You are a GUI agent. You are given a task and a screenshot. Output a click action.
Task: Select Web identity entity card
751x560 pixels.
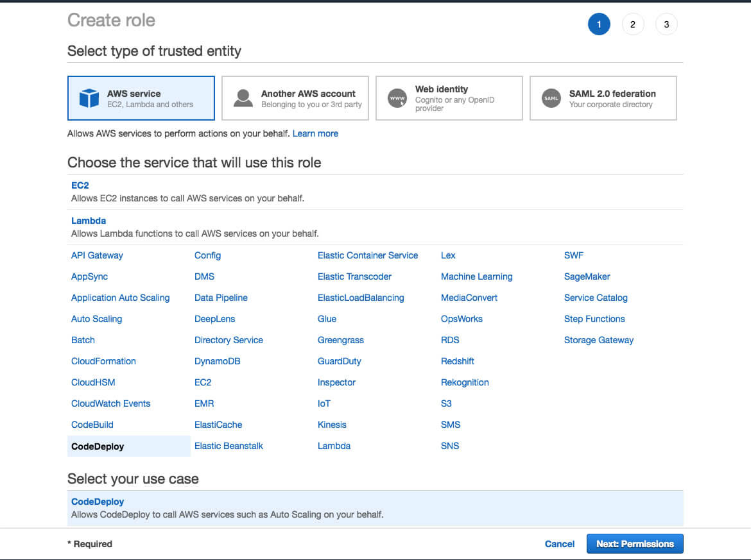click(x=449, y=98)
